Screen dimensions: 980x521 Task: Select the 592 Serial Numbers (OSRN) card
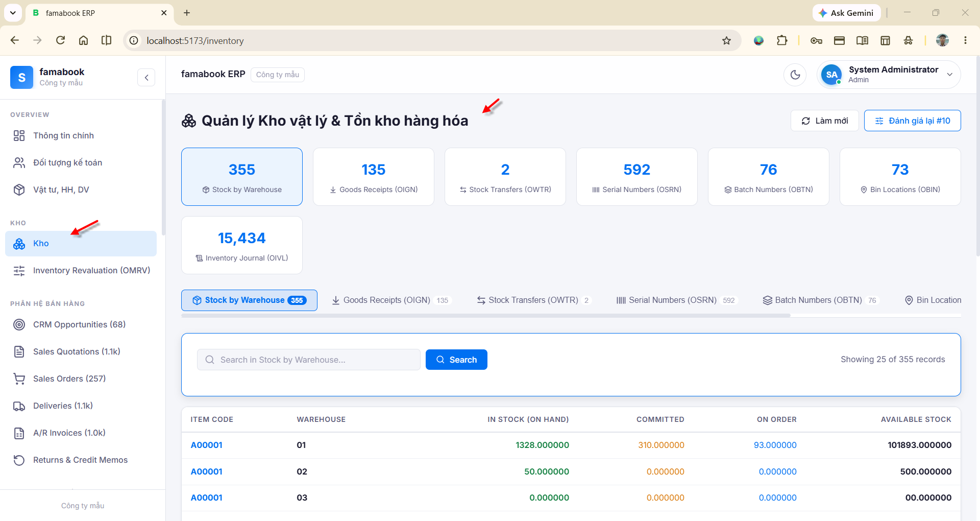[637, 177]
